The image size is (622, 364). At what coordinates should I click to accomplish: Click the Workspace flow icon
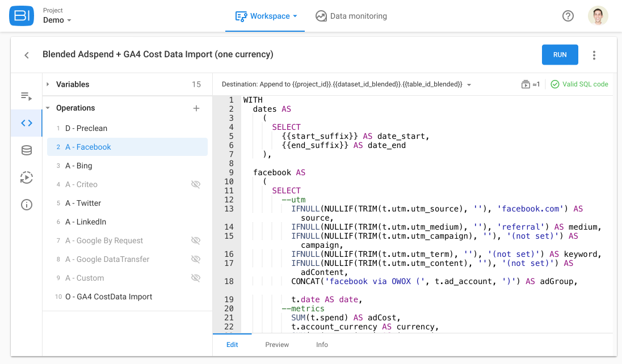241,16
